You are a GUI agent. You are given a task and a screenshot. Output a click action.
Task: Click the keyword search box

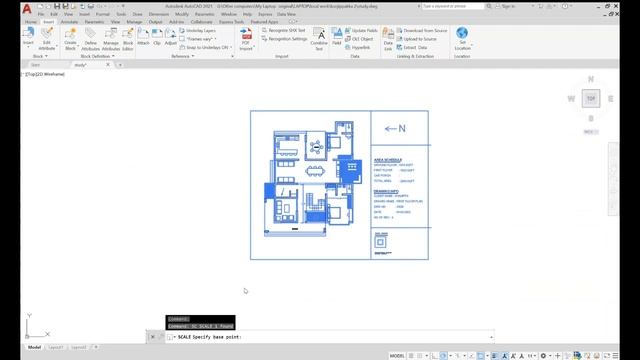tap(453, 6)
